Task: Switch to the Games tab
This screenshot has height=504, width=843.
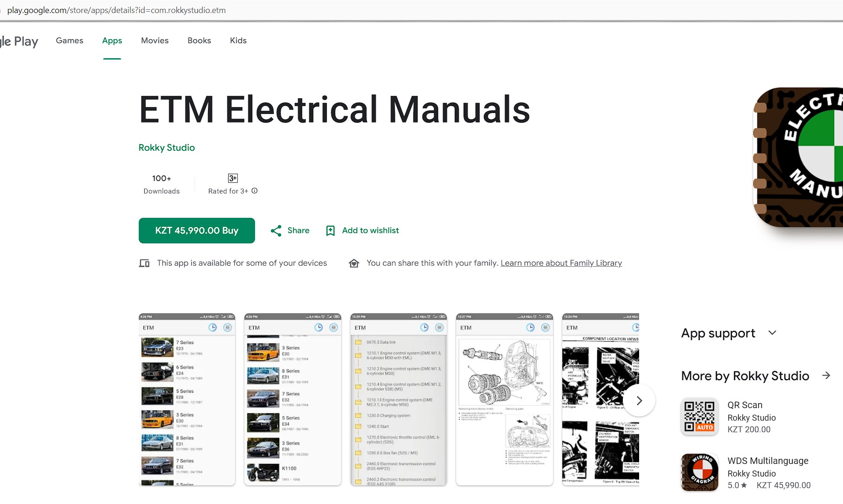Action: click(69, 40)
